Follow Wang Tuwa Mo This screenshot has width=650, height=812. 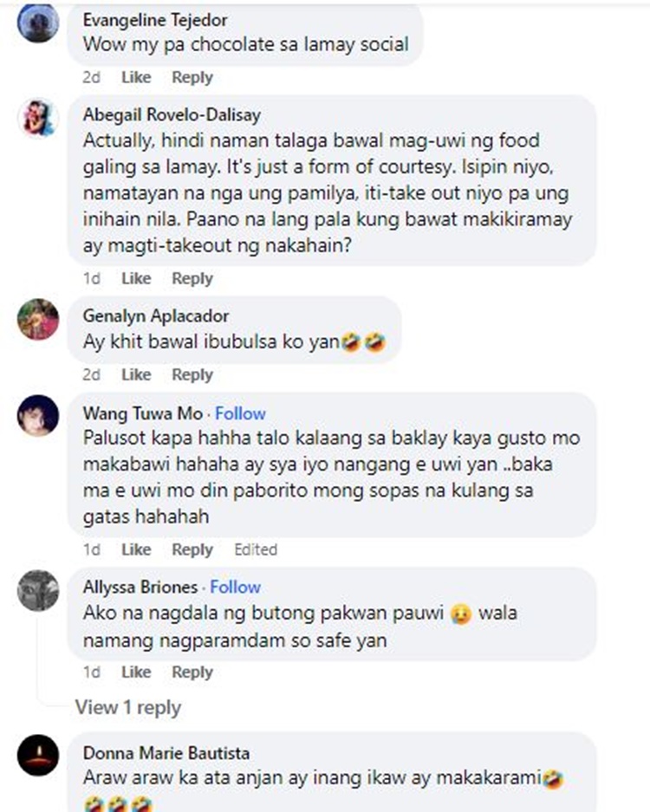pos(240,413)
